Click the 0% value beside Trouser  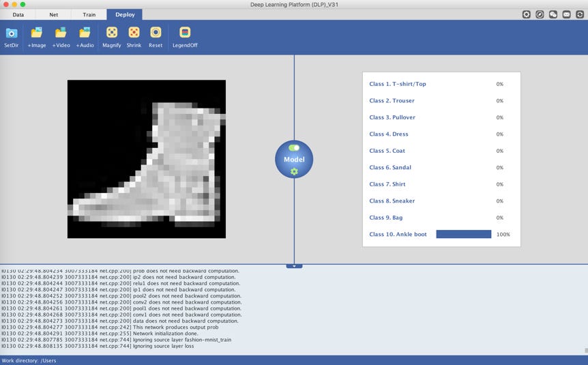click(x=500, y=101)
